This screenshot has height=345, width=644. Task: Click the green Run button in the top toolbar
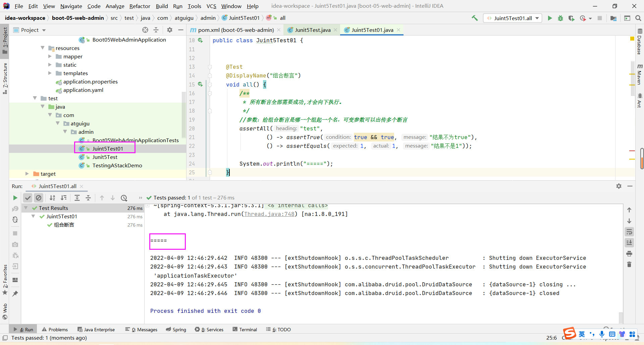(550, 18)
